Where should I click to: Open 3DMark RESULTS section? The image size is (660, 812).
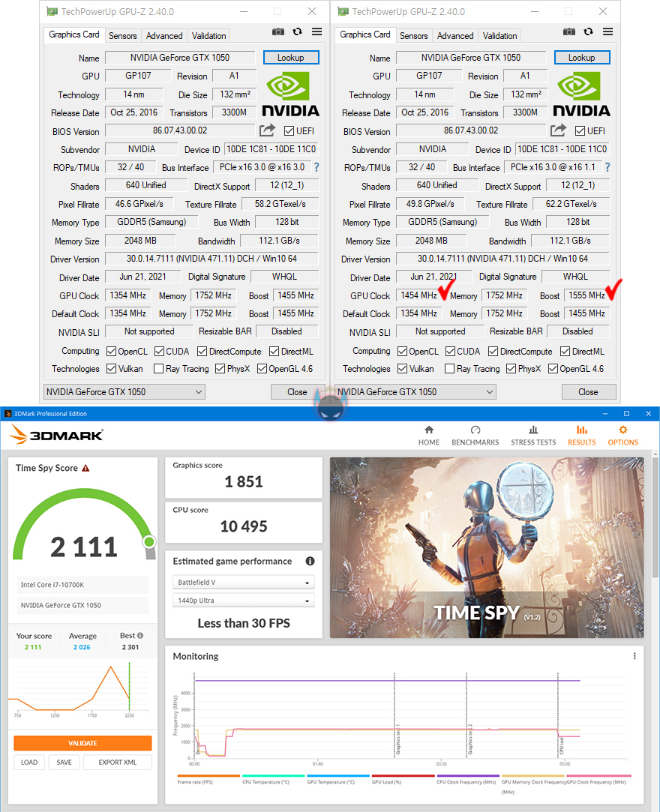(x=582, y=436)
